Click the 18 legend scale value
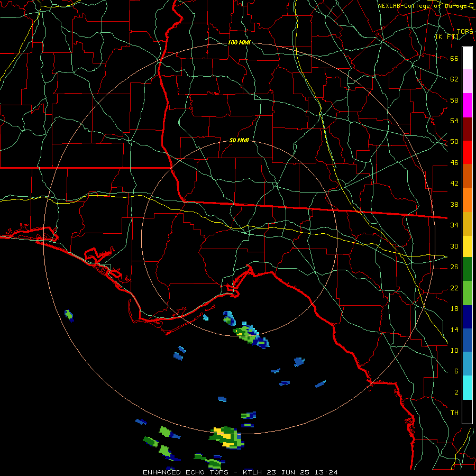 coord(454,308)
